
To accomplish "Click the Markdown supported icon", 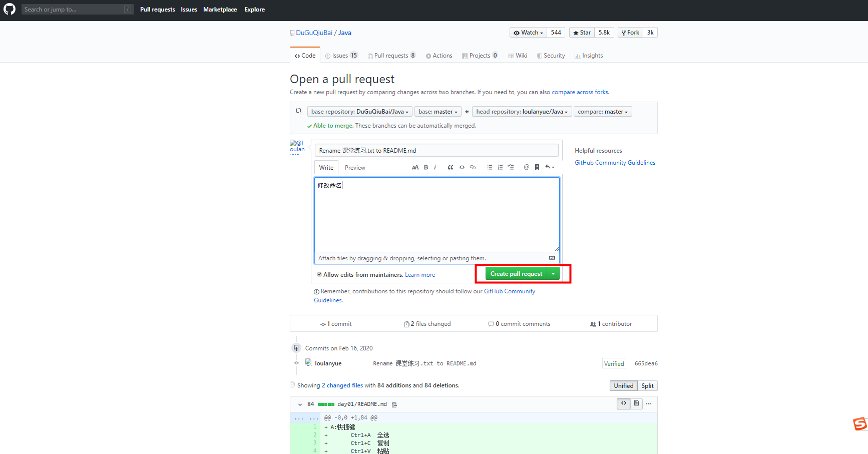I will click(552, 258).
